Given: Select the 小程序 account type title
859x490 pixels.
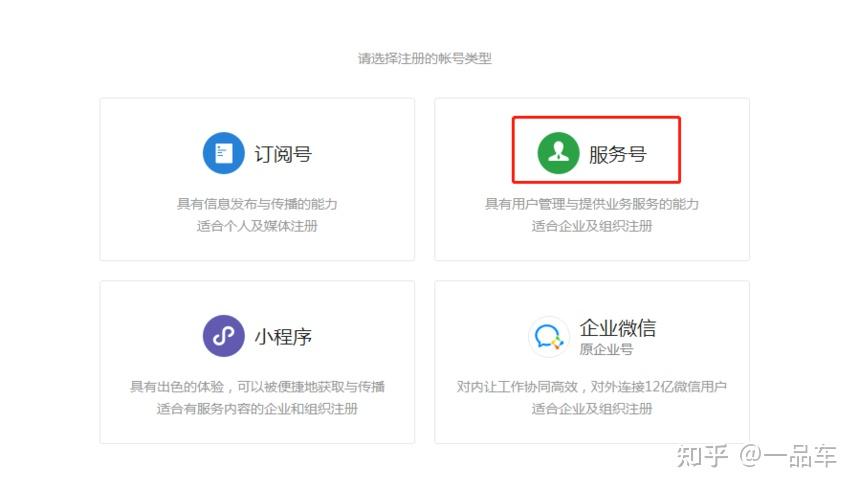Looking at the screenshot, I should pos(283,337).
